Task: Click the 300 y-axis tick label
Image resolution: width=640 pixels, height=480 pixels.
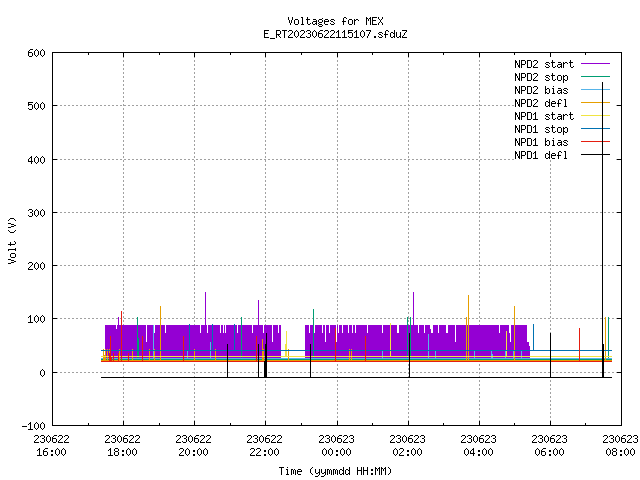Action: click(x=36, y=213)
